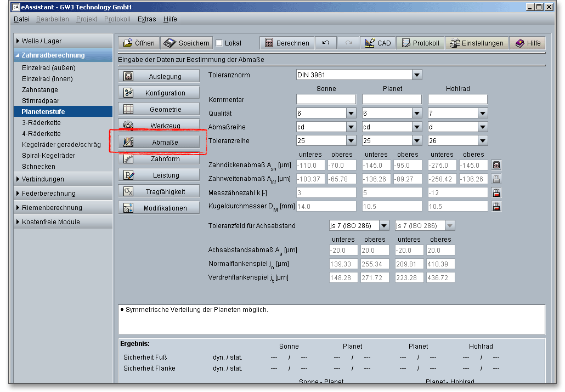Click the undo arrow icon in toolbar
Image resolution: width=565 pixels, height=392 pixels.
coord(325,43)
